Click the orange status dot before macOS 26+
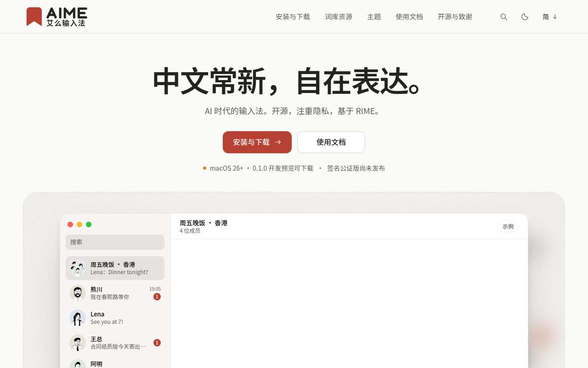The width and height of the screenshot is (588, 368). (x=204, y=168)
